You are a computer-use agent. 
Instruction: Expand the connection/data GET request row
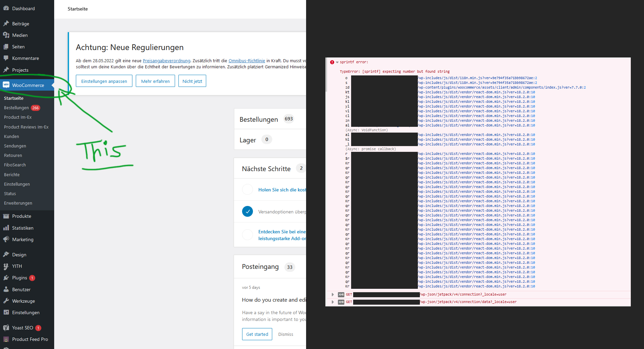pyautogui.click(x=333, y=302)
